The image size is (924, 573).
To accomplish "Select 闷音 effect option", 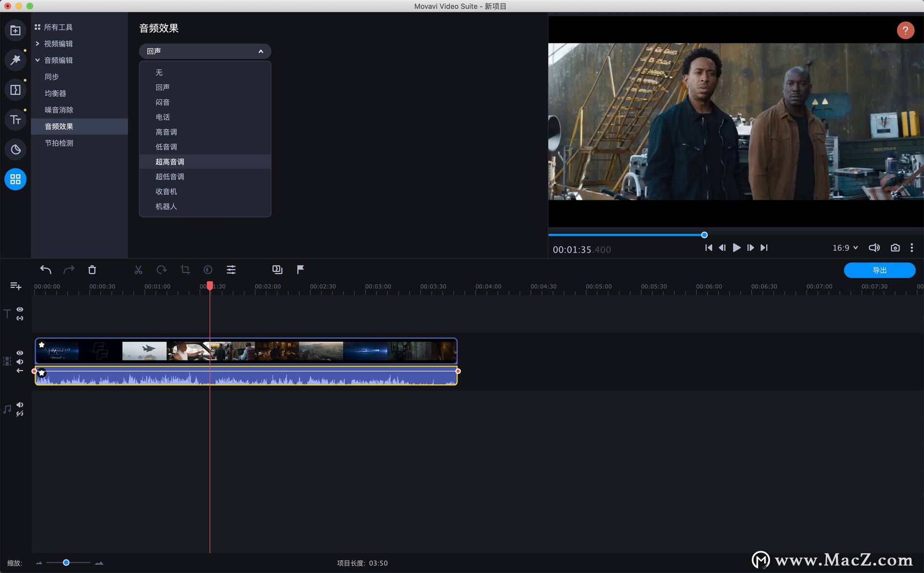I will tap(205, 102).
